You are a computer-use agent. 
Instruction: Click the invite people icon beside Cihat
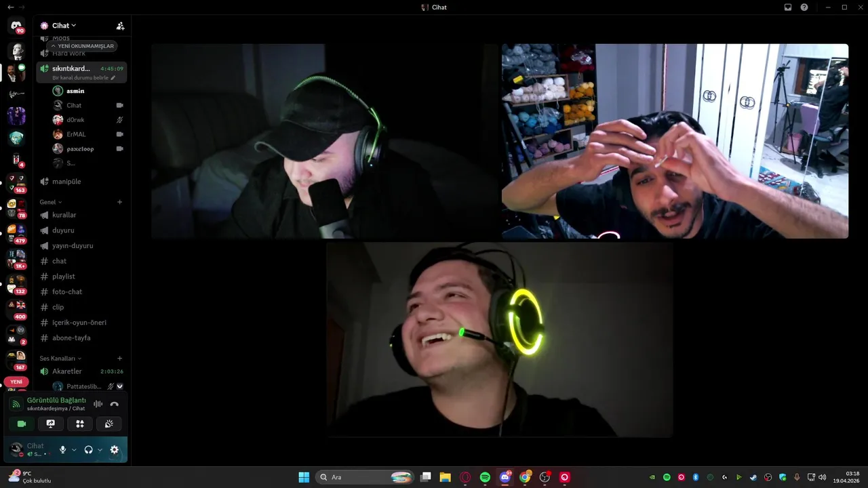pyautogui.click(x=120, y=26)
